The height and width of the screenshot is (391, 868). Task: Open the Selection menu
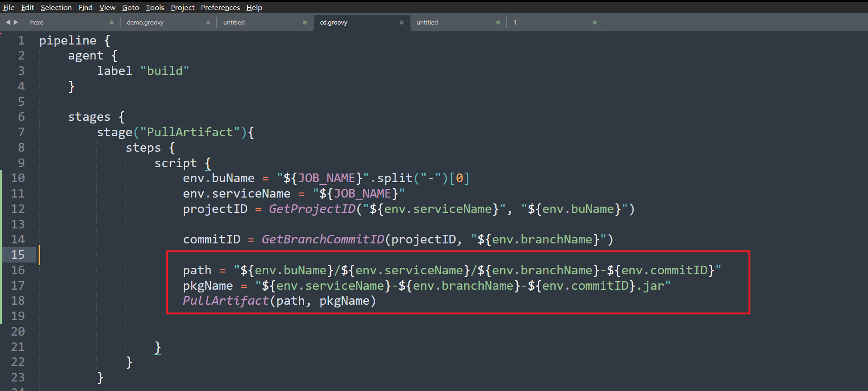tap(56, 7)
